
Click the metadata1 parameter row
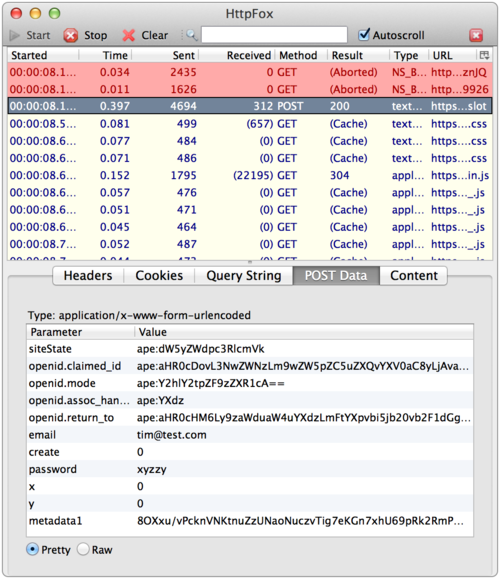(x=250, y=521)
